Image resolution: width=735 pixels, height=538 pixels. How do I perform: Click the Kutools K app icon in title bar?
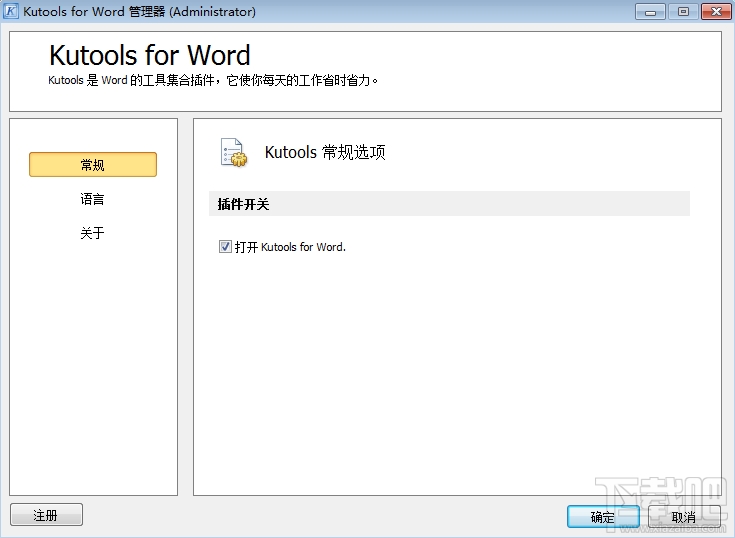[11, 11]
